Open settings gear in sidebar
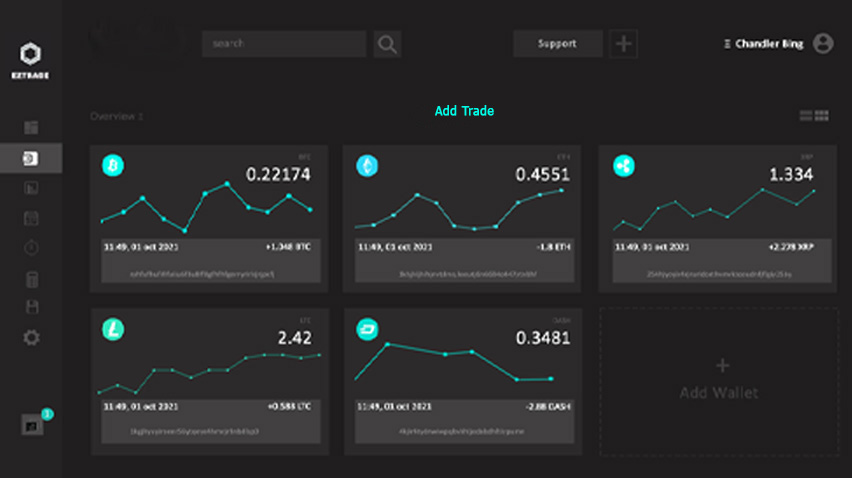 tap(32, 338)
